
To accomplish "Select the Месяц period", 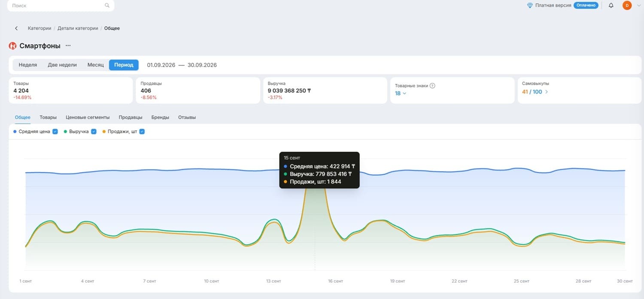I will click(95, 65).
